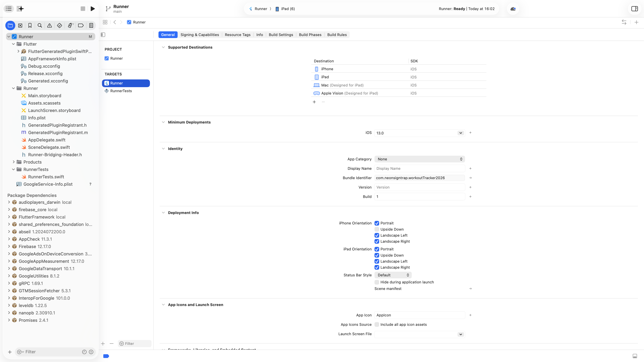Screen dimensions: 644x362
Task: Open the source control navigator
Action: [20, 25]
